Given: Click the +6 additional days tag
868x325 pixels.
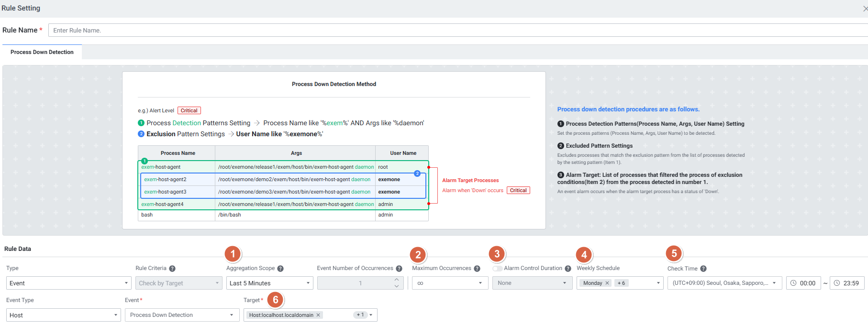Looking at the screenshot, I should (x=621, y=283).
